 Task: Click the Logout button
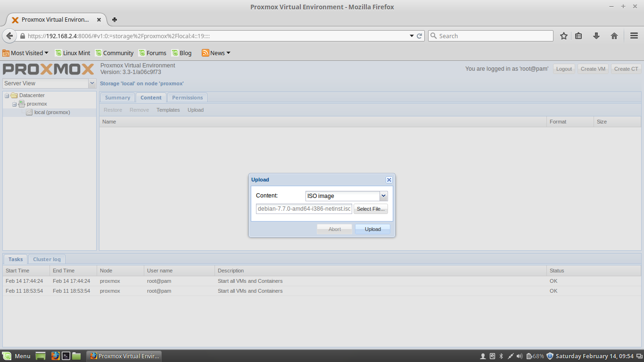pos(564,69)
